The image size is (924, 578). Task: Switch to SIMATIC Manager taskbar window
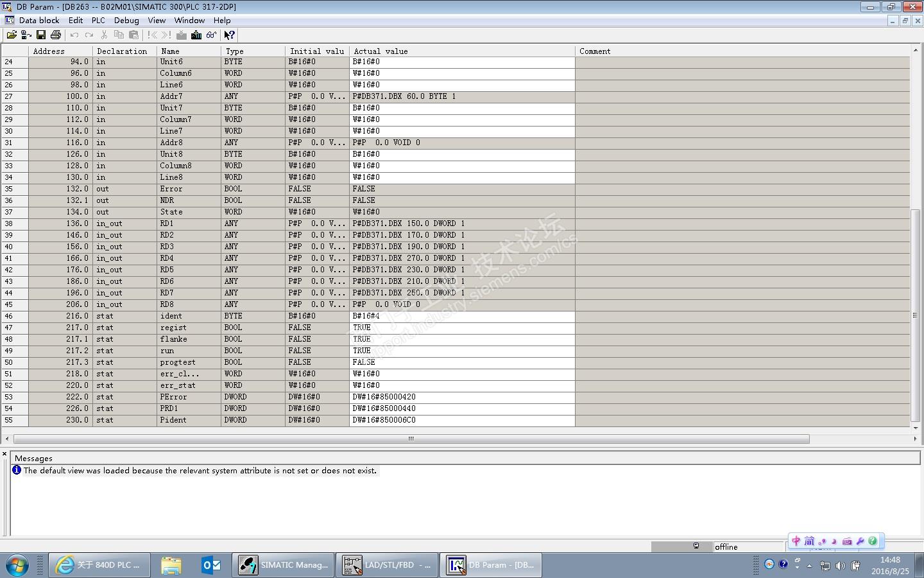point(284,565)
